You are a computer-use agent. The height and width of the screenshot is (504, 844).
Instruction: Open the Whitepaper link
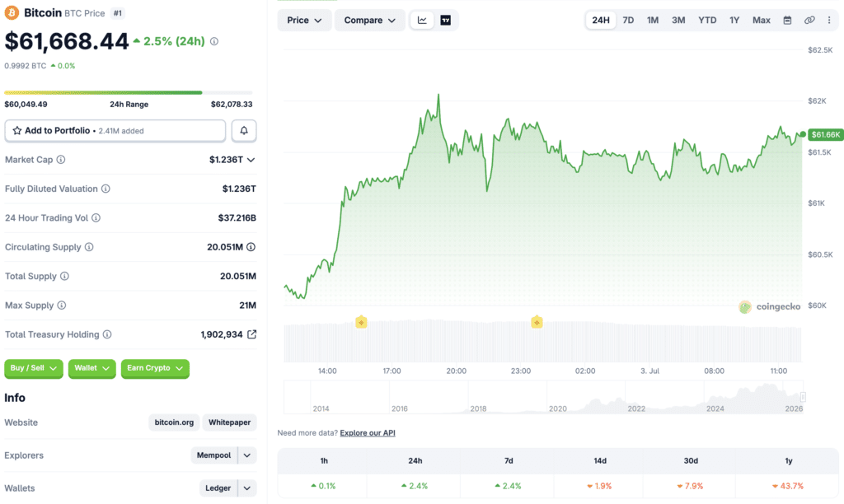pyautogui.click(x=229, y=422)
